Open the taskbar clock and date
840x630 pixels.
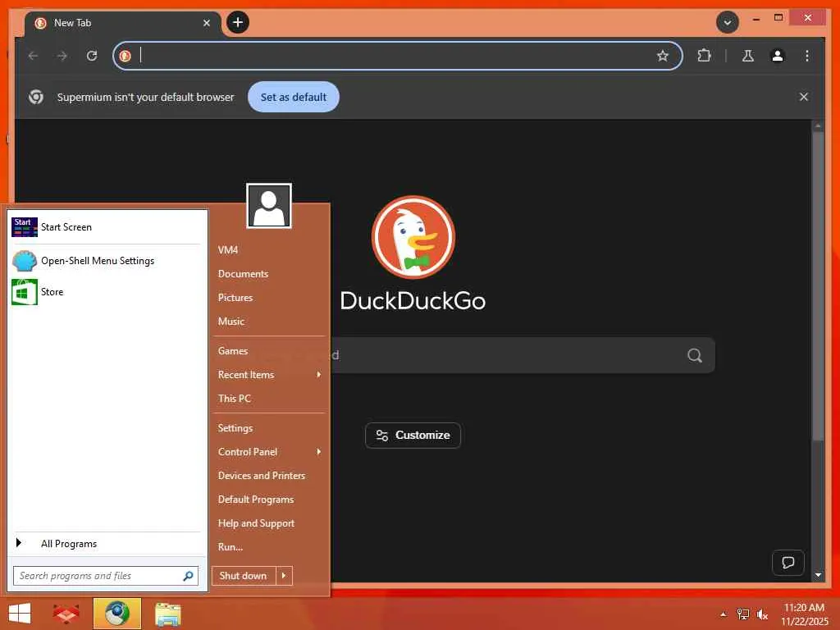804,614
